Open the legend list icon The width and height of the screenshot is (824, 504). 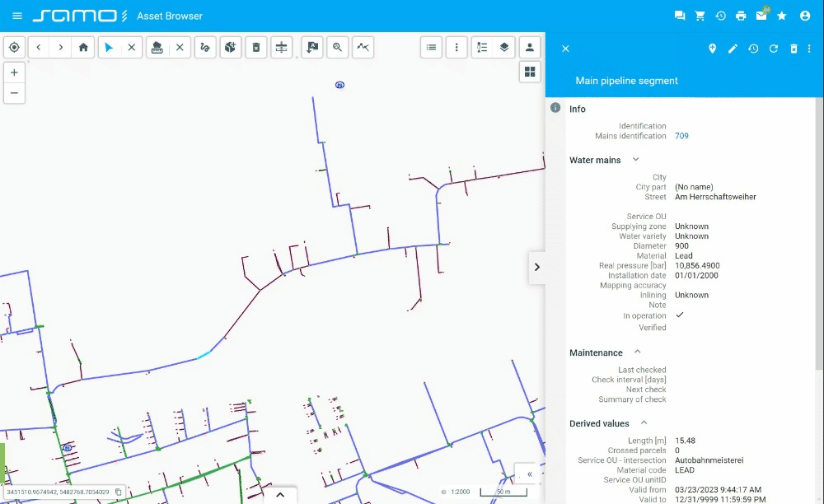click(482, 47)
